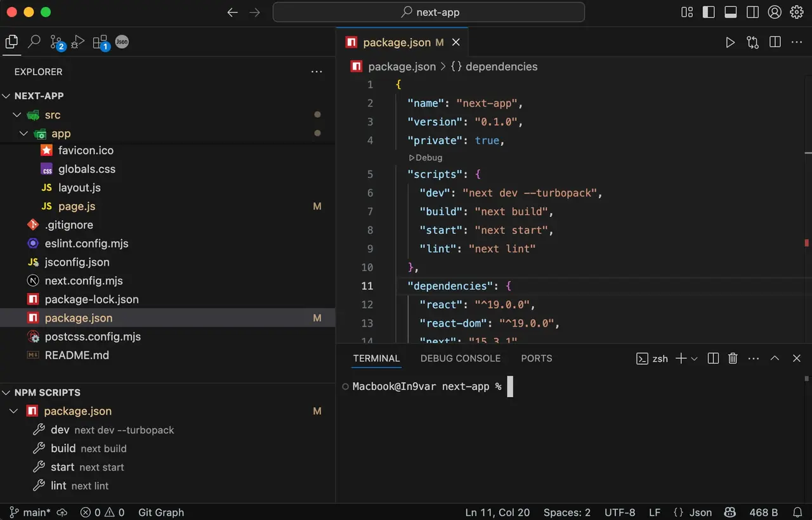Open favicon.ico in the explorer
This screenshot has height=520, width=812.
click(167, 150)
